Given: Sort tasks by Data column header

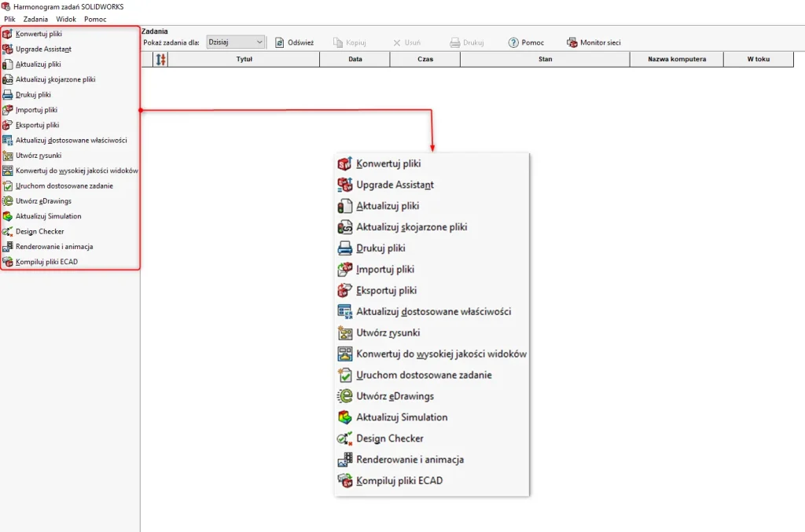Looking at the screenshot, I should pyautogui.click(x=355, y=60).
